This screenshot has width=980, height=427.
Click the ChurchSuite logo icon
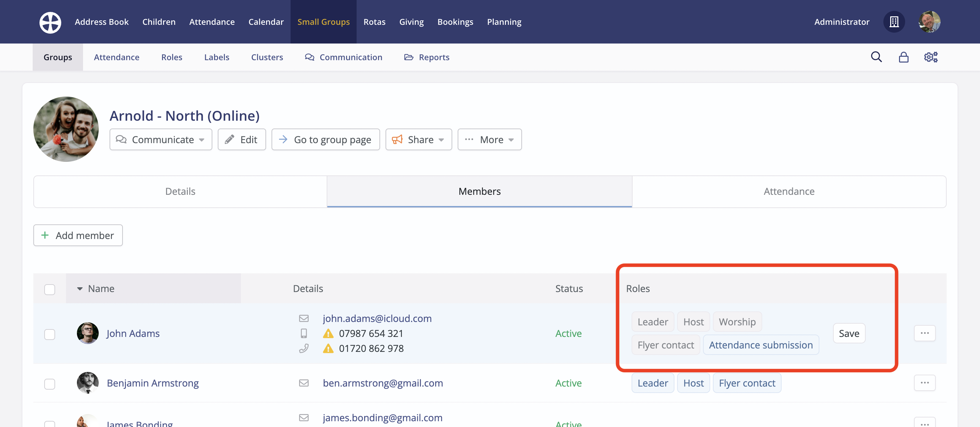pyautogui.click(x=50, y=22)
